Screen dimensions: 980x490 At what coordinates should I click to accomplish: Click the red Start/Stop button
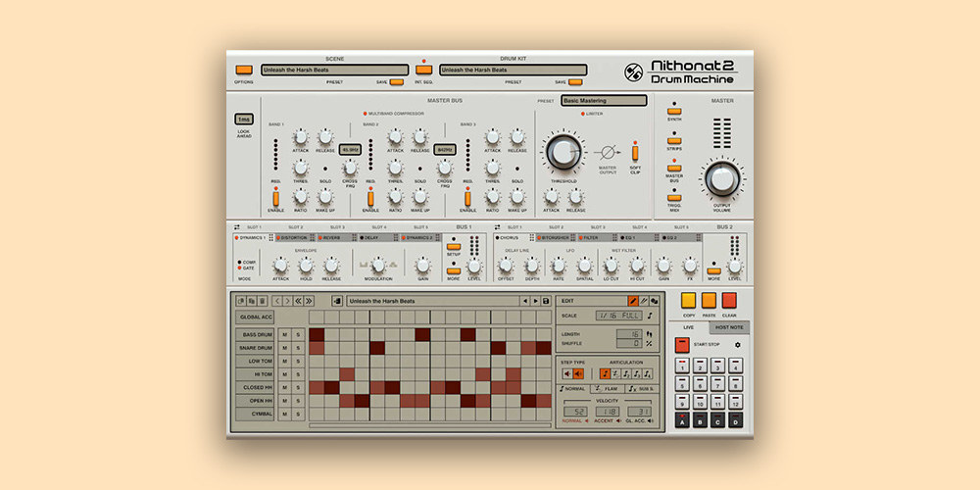pos(682,345)
